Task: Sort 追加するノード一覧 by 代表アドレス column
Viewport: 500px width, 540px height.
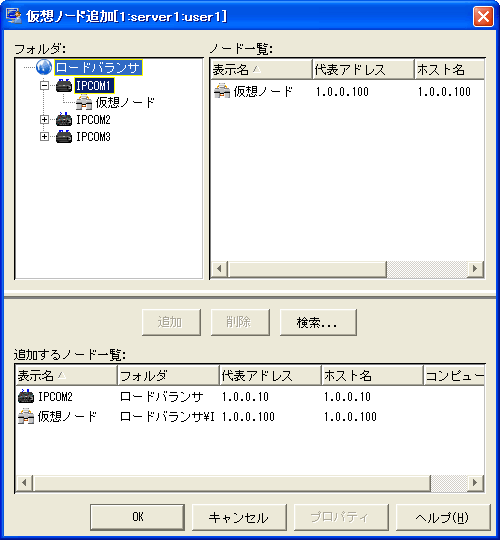Action: coord(270,375)
